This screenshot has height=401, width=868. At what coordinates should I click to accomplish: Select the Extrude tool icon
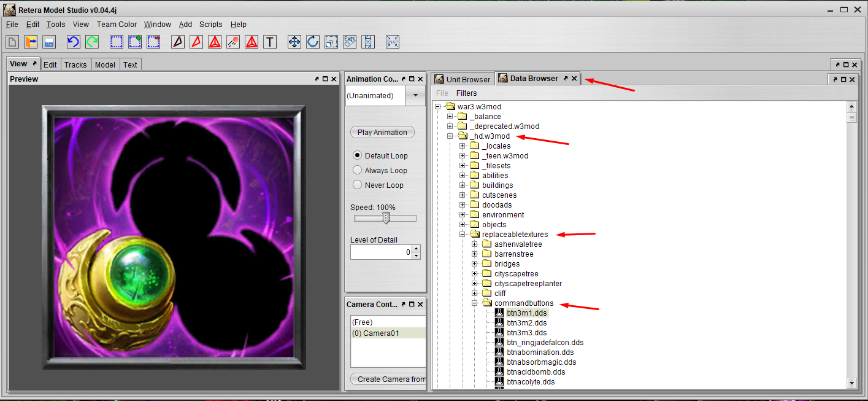pyautogui.click(x=350, y=42)
